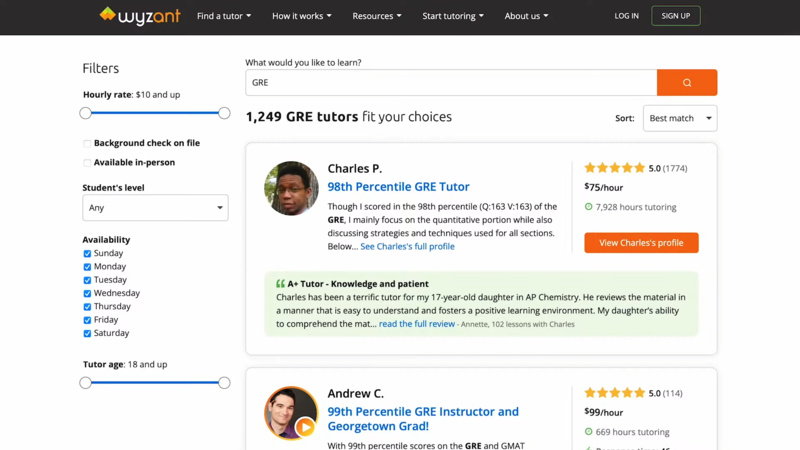Click Charles P.'s profile photo
This screenshot has width=800, height=450.
pyautogui.click(x=291, y=188)
